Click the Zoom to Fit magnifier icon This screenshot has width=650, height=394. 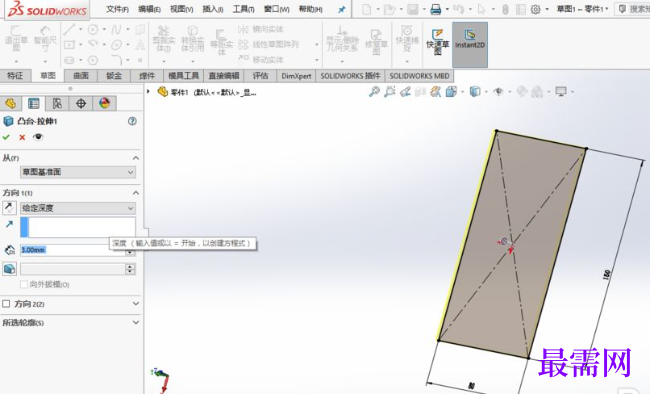374,92
